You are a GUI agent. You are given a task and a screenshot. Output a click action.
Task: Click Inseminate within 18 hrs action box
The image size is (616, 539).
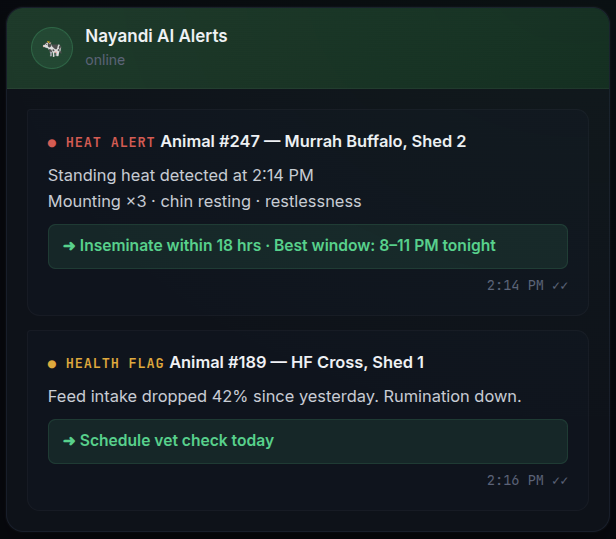(308, 246)
